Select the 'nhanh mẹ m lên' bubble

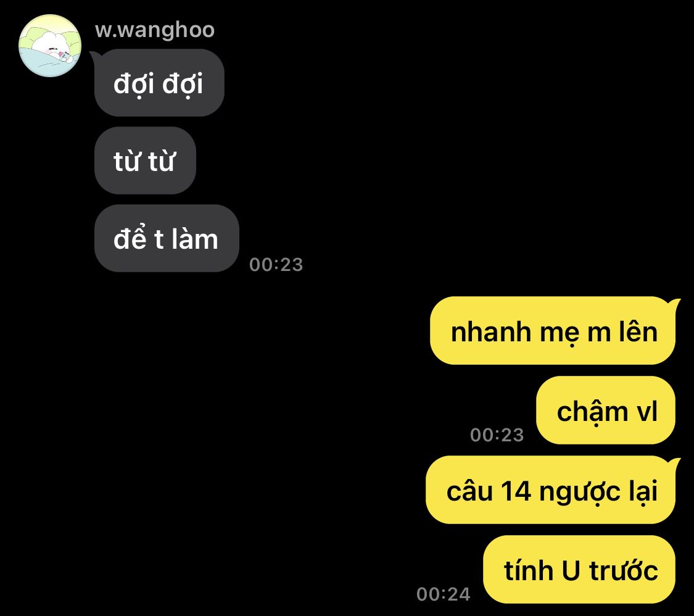coord(553,331)
